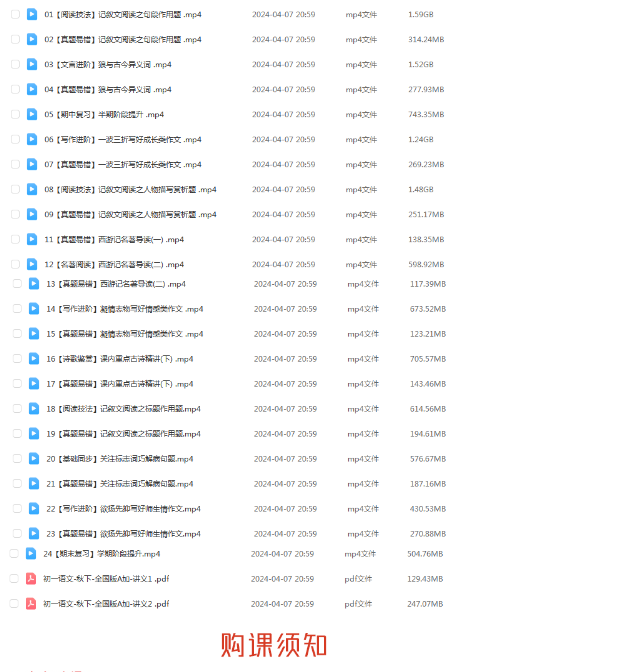Tick the checkbox for file 02 真题易错
This screenshot has width=619, height=672.
coord(15,39)
